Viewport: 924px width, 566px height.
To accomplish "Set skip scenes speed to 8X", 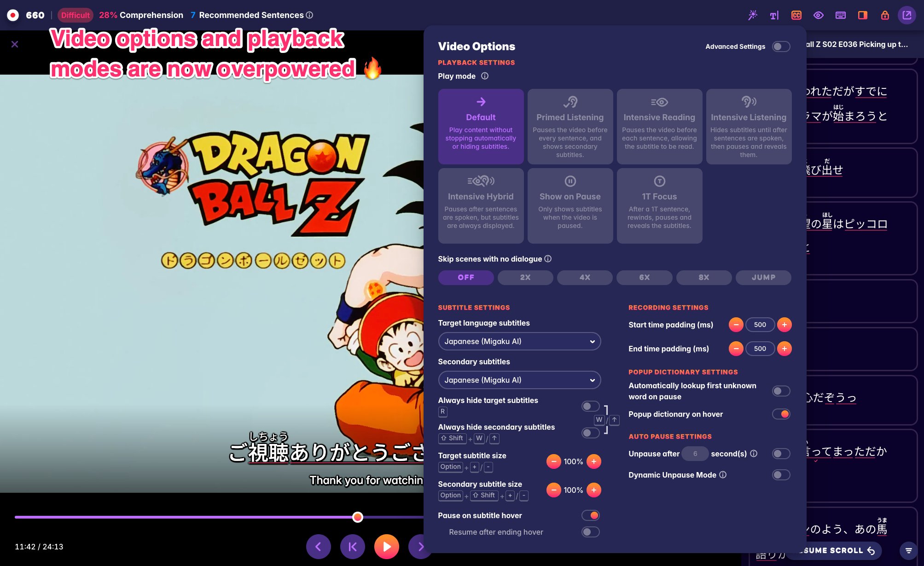I will 704,277.
